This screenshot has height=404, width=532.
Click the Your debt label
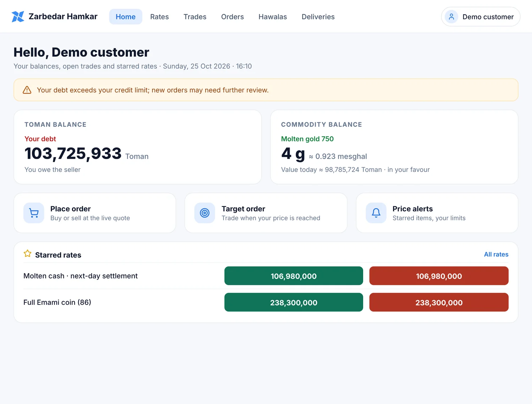point(40,139)
